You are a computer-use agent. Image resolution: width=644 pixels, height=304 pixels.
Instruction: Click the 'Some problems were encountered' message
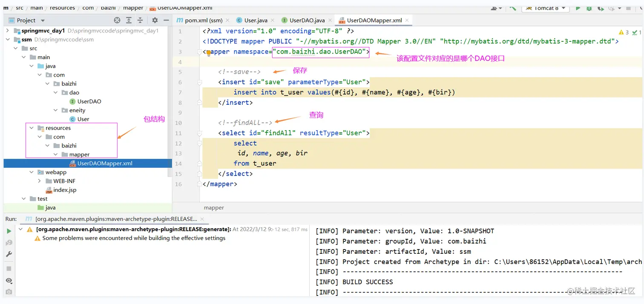pos(134,238)
